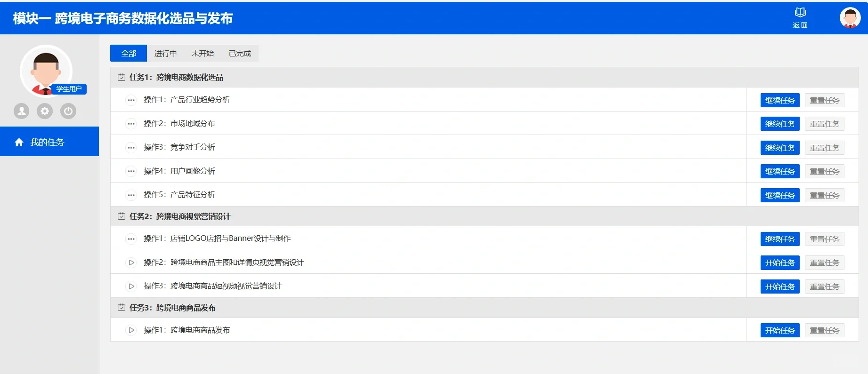Click the power logout icon in sidebar
The height and width of the screenshot is (374, 868).
pyautogui.click(x=68, y=111)
